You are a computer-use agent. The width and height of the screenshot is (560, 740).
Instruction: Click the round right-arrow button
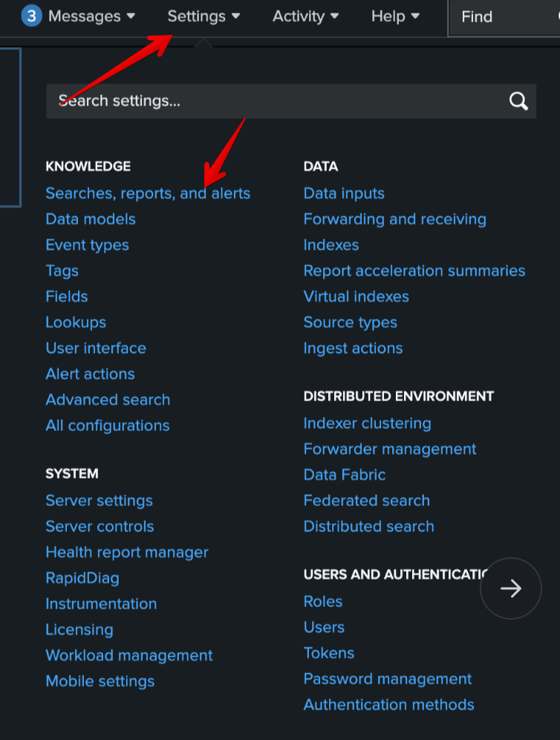[511, 588]
